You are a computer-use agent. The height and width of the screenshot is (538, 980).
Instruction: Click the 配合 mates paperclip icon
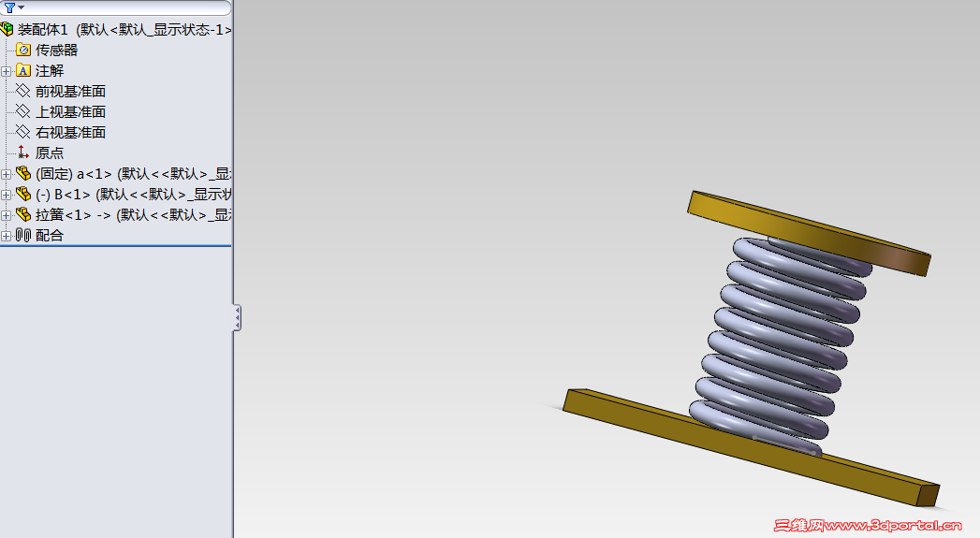(23, 236)
